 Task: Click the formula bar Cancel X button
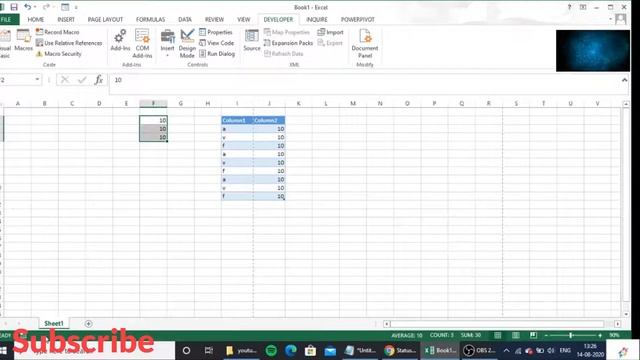[64, 80]
